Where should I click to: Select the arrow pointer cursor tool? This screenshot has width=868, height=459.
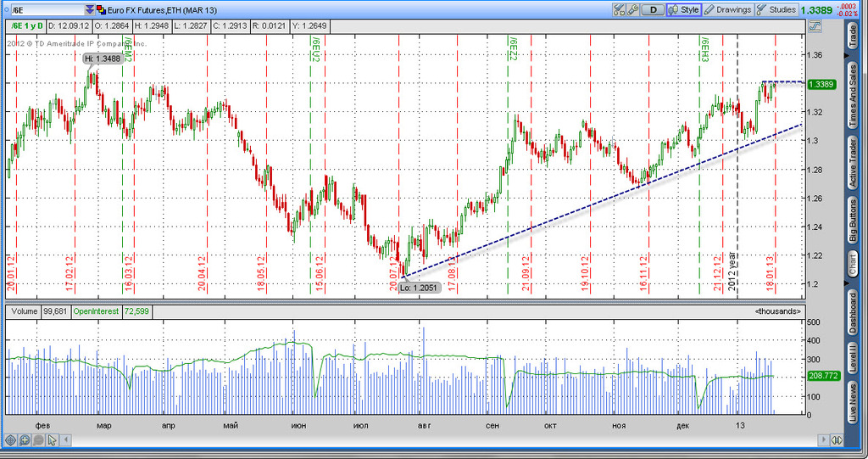52,440
